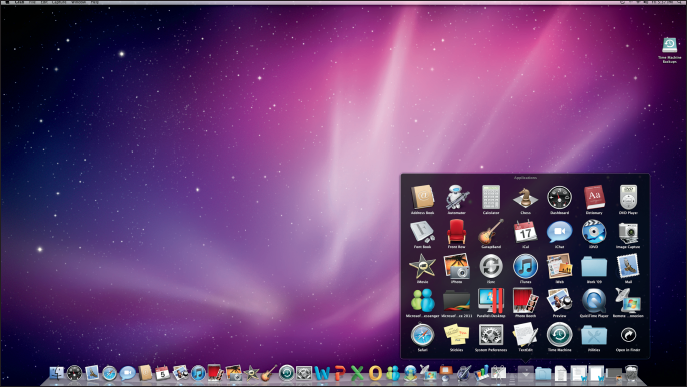Launch Microsoft Excel from the Dock
This screenshot has width=687, height=387.
point(357,373)
